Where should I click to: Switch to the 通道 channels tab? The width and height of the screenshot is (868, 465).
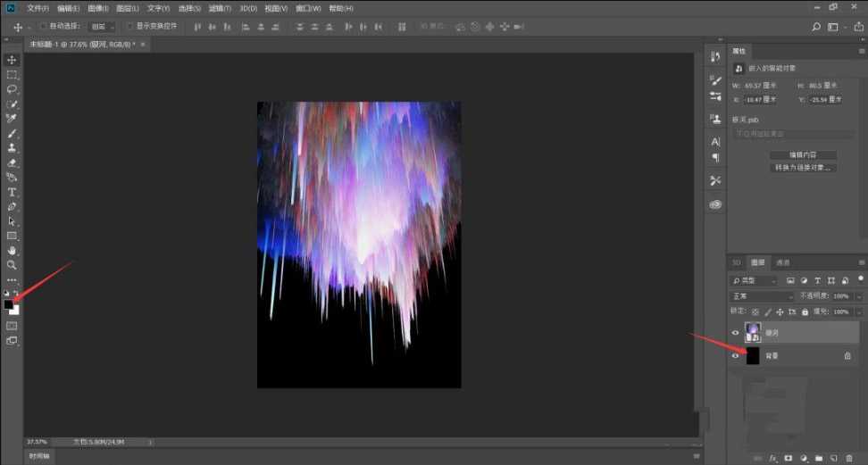(782, 262)
